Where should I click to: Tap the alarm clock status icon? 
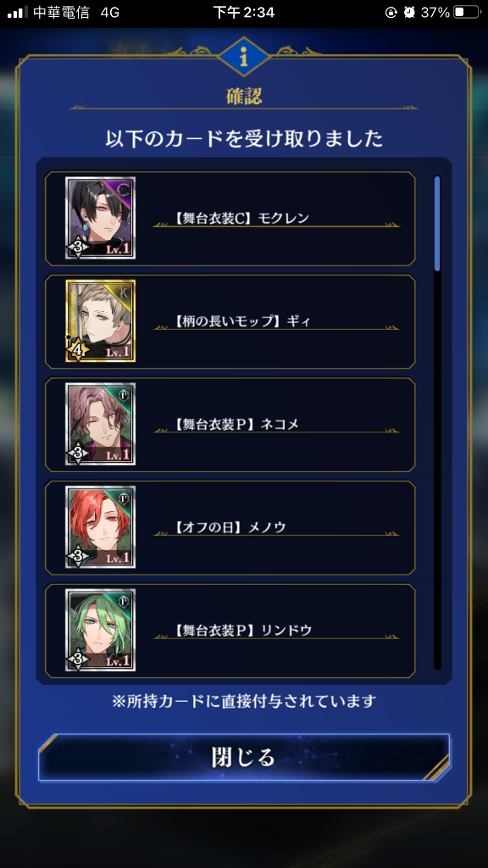409,12
